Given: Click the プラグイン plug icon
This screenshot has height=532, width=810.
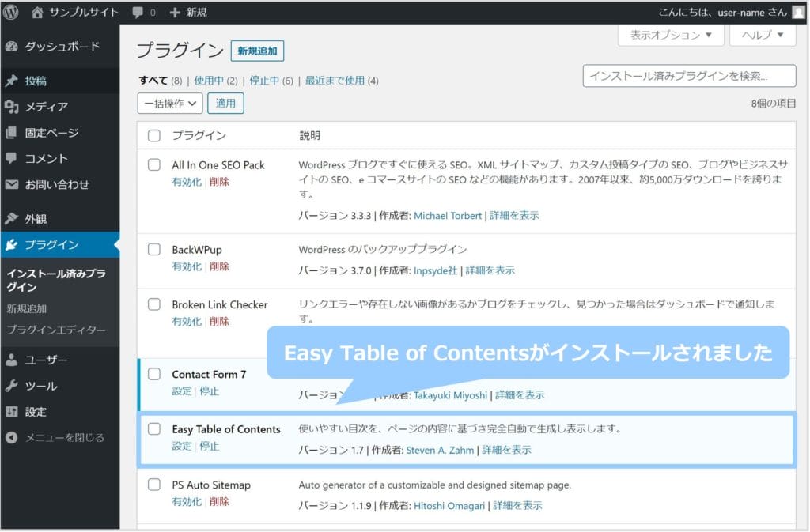Looking at the screenshot, I should tap(11, 244).
